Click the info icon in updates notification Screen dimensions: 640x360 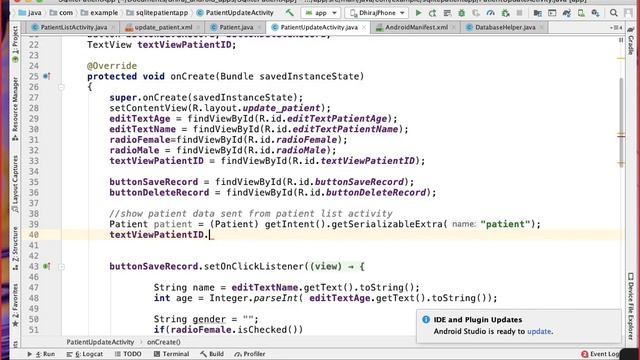pos(426,319)
